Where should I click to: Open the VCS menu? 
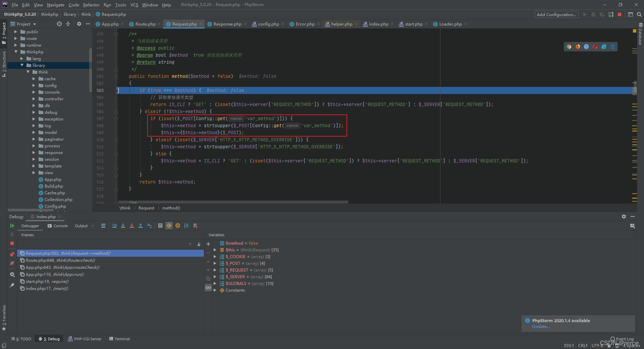click(134, 5)
